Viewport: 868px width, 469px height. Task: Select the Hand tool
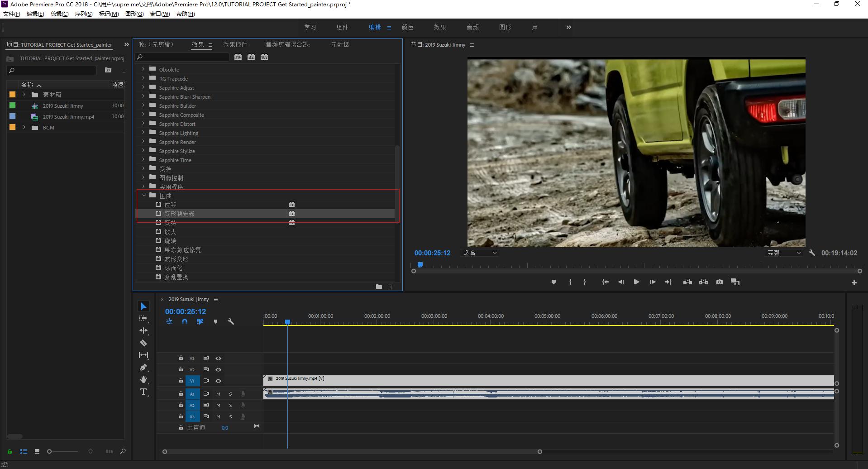[143, 380]
